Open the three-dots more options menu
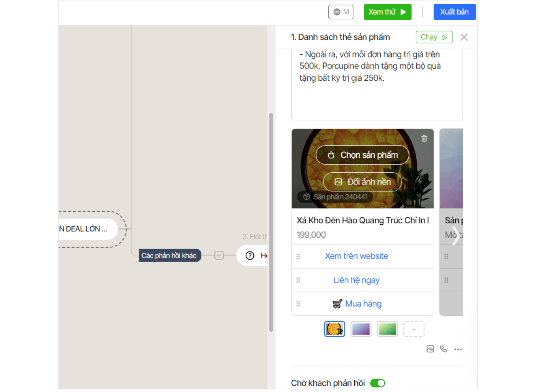Image resolution: width=551 pixels, height=392 pixels. (x=458, y=349)
